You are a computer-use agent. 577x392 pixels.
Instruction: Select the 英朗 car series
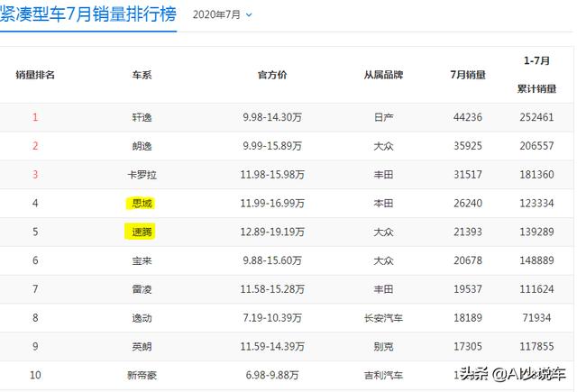point(142,347)
